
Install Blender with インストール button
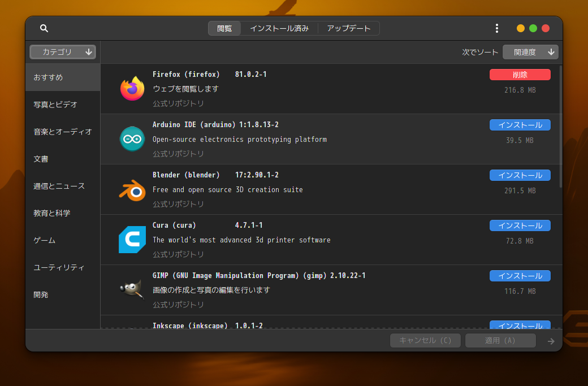520,175
